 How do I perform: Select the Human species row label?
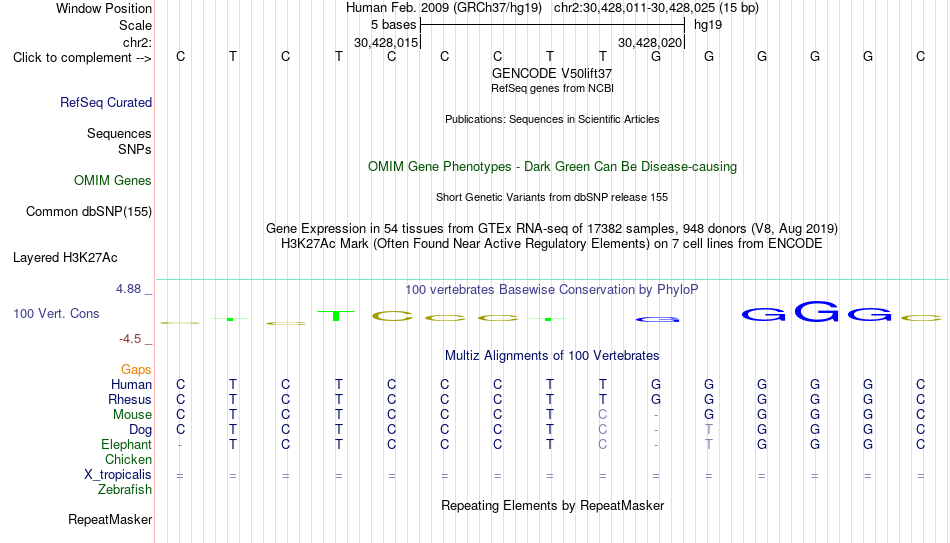coord(131,384)
